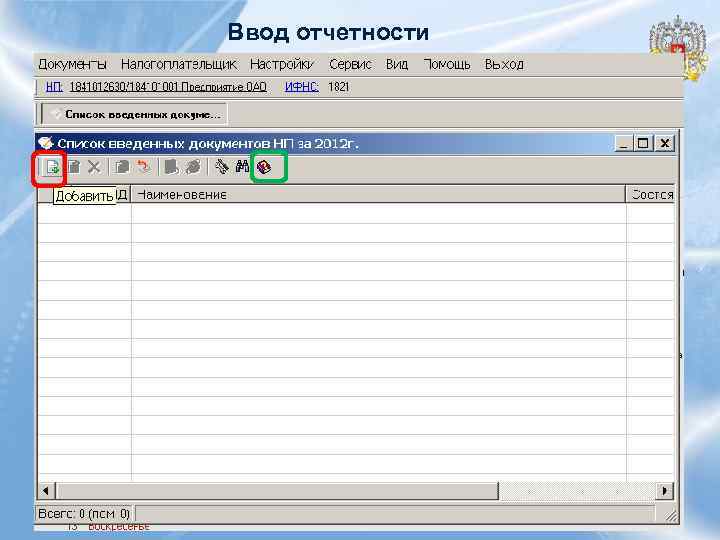720x540 pixels.
Task: Click the taxpayer 1841012630 Предприятие ОАО link
Action: click(x=168, y=87)
